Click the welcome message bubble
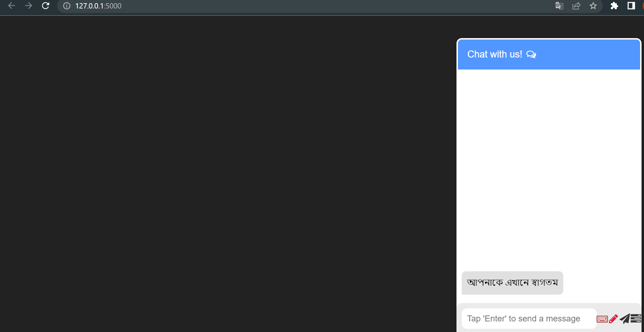Screen dimensions: 644x332 point(512,283)
